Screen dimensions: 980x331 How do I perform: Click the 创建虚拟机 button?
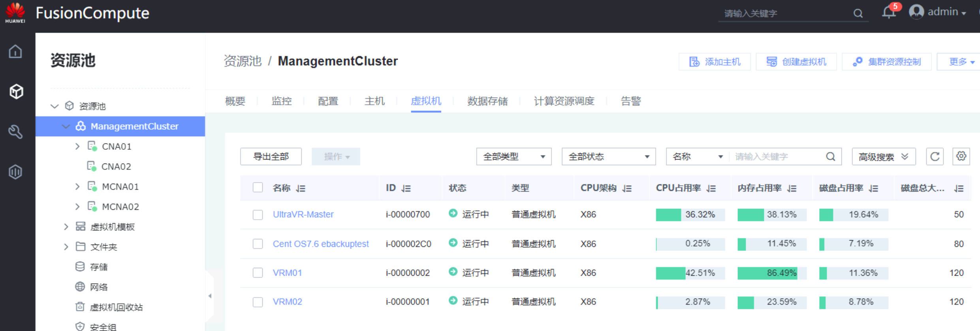[x=796, y=62]
